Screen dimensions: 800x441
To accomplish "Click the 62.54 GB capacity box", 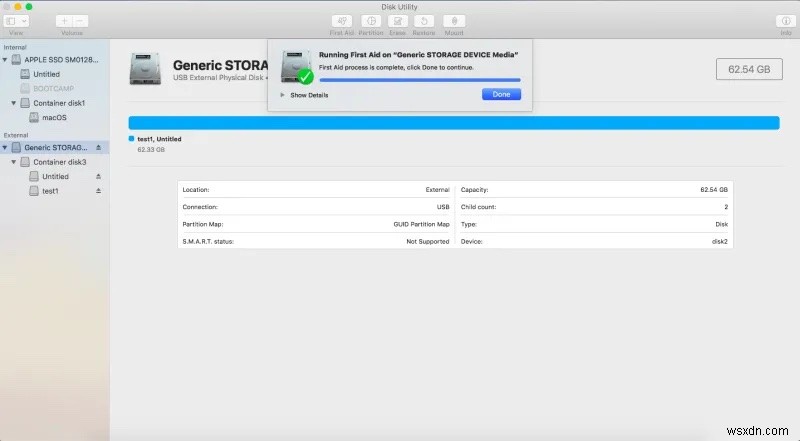I will 749,69.
